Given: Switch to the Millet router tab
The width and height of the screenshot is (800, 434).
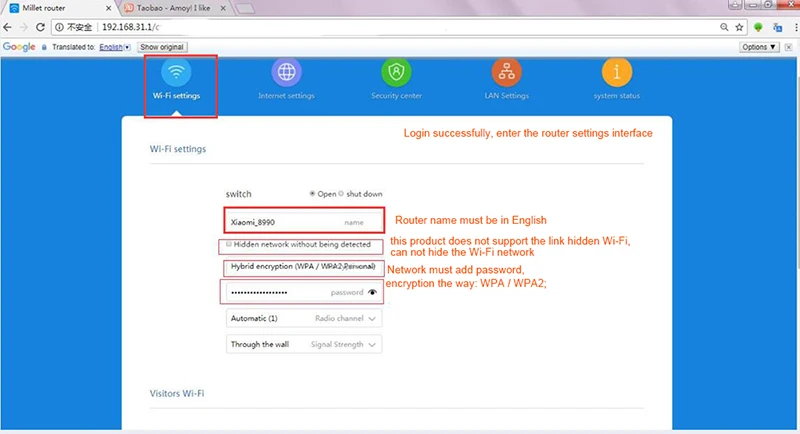Looking at the screenshot, I should (x=60, y=8).
